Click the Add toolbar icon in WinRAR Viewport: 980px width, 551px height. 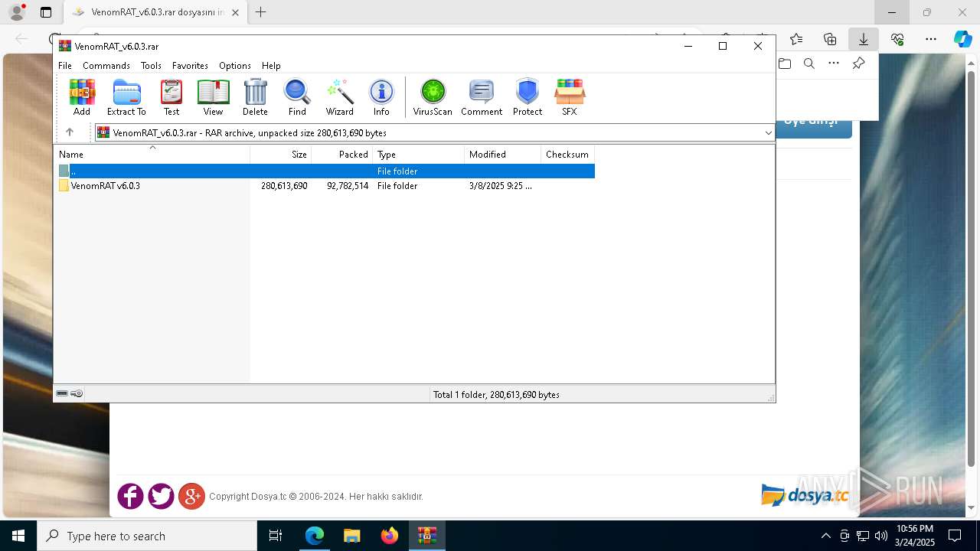tap(82, 97)
